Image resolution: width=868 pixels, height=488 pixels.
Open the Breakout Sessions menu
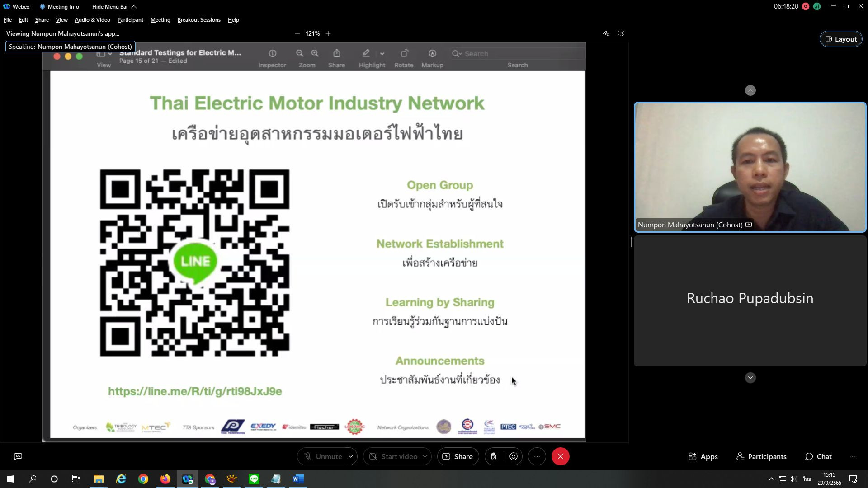(199, 20)
